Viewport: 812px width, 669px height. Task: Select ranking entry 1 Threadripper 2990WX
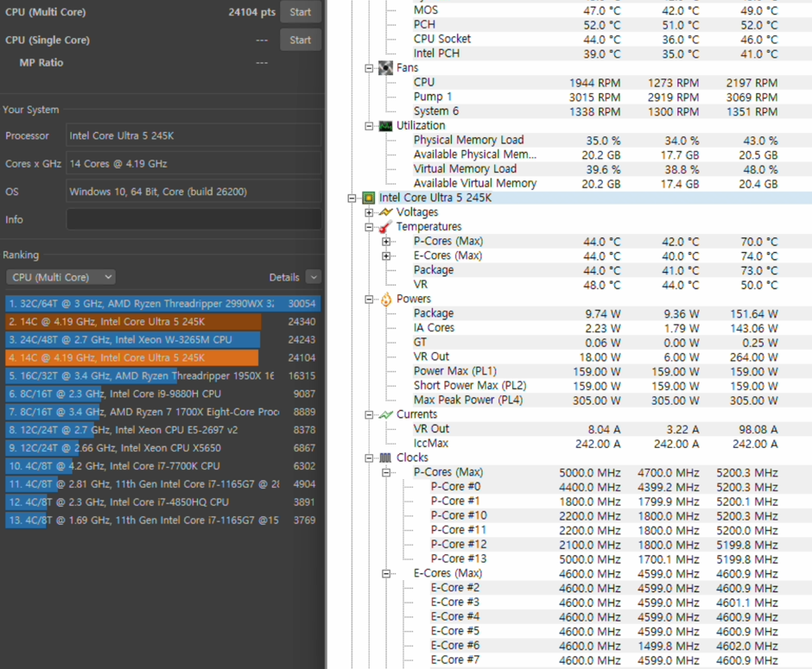click(162, 304)
